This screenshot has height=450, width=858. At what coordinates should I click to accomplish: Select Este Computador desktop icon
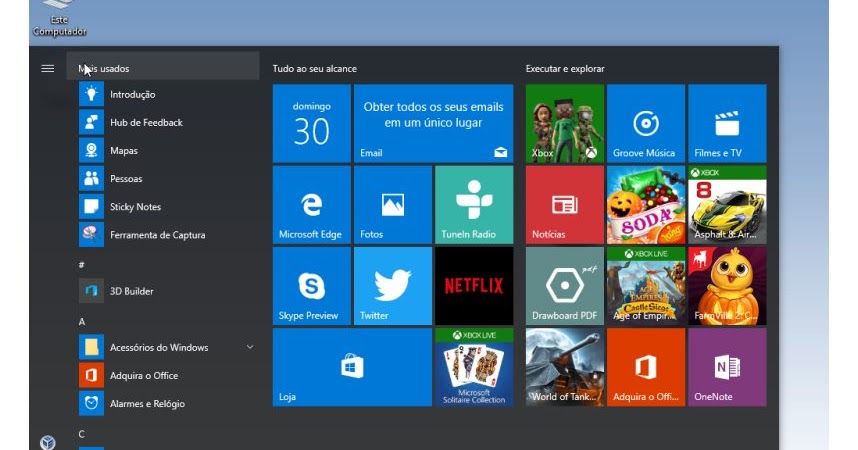59,19
